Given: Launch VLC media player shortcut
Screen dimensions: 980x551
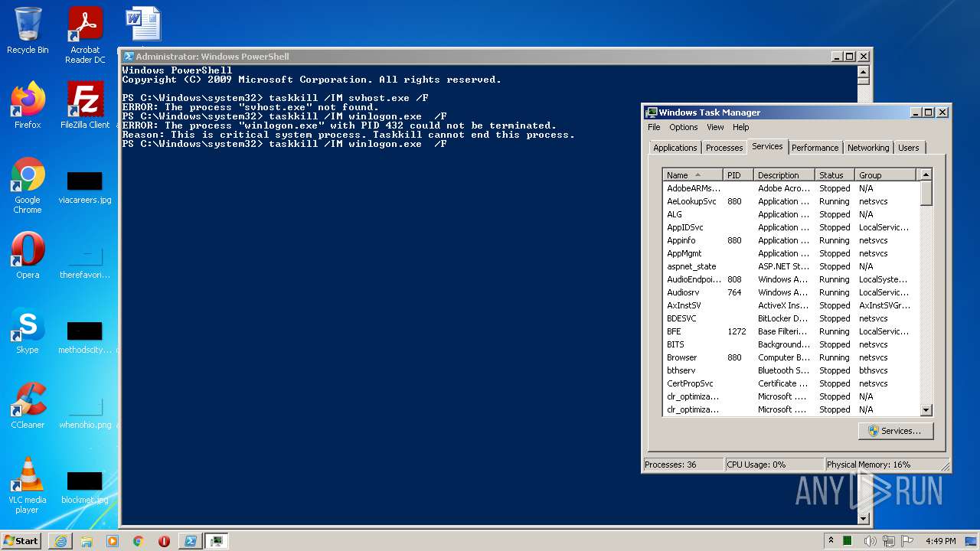Looking at the screenshot, I should point(28,485).
